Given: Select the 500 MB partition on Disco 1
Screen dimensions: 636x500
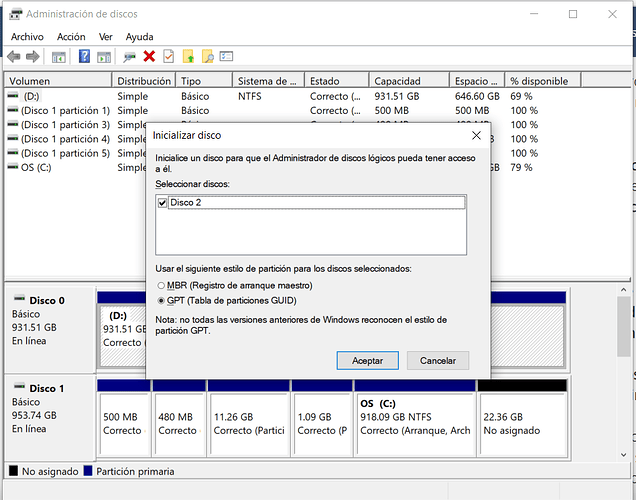Looking at the screenshot, I should [124, 424].
